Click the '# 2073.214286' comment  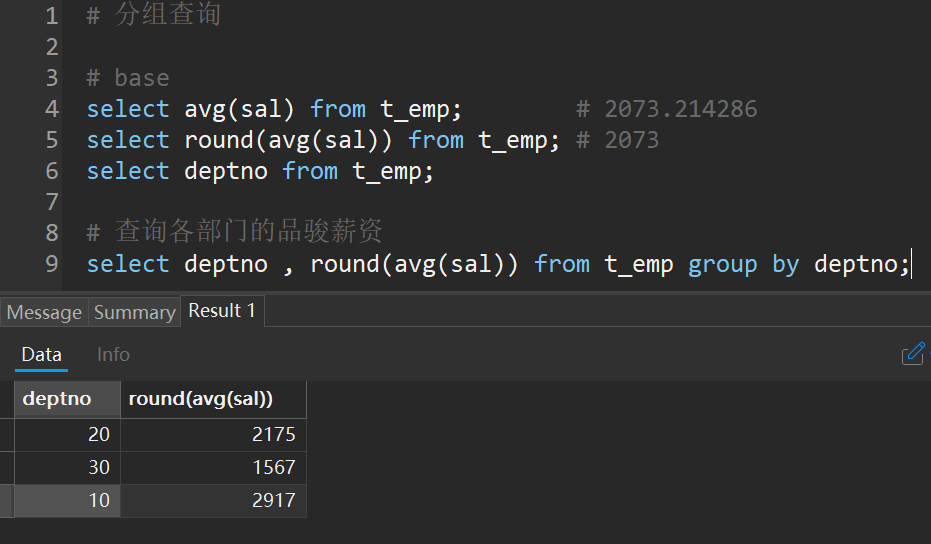coord(667,109)
